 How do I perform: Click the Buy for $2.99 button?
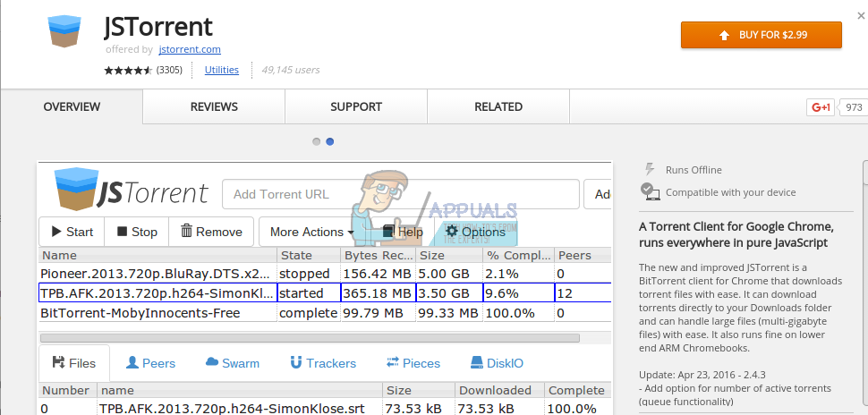point(761,35)
